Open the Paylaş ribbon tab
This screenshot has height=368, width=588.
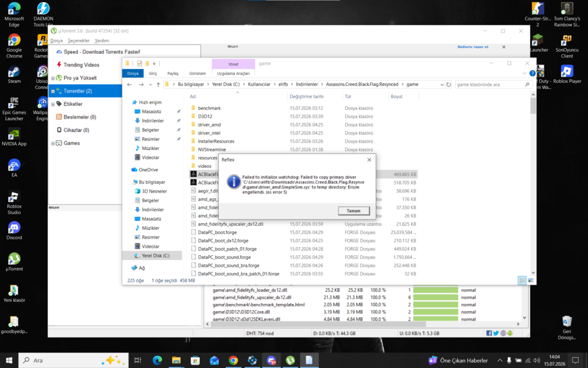click(x=173, y=73)
